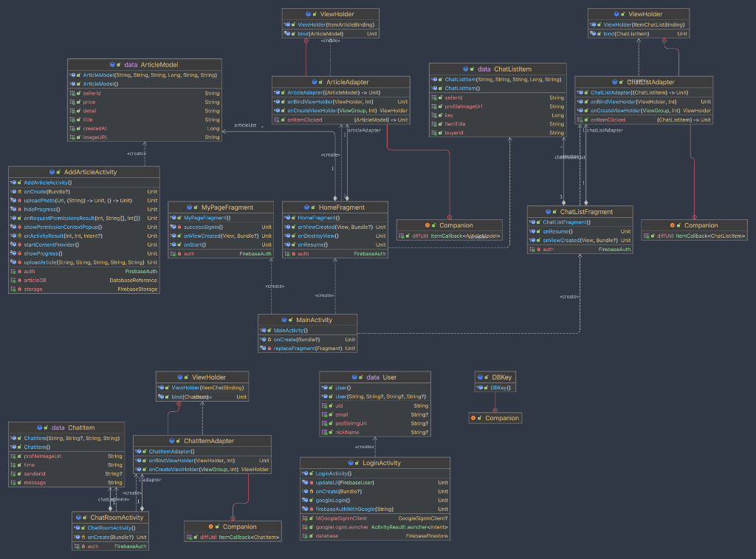Select the imageURL field in ArticleModel
756x559 pixels.
145,137
